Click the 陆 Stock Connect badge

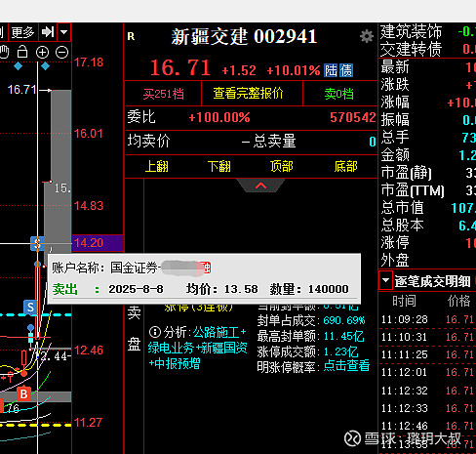[331, 70]
